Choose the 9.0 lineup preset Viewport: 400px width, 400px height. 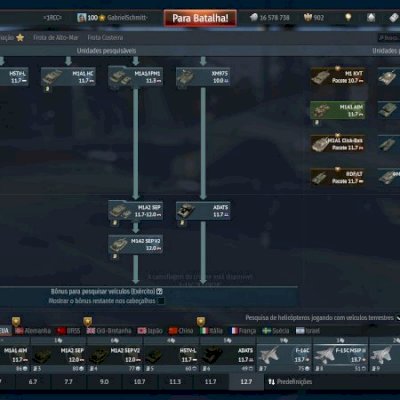[104, 382]
